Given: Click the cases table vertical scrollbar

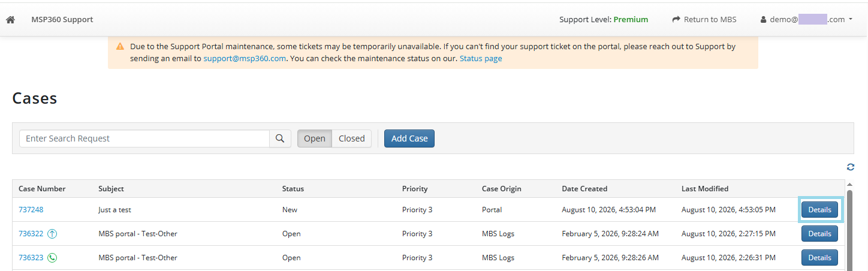Looking at the screenshot, I should (x=849, y=228).
